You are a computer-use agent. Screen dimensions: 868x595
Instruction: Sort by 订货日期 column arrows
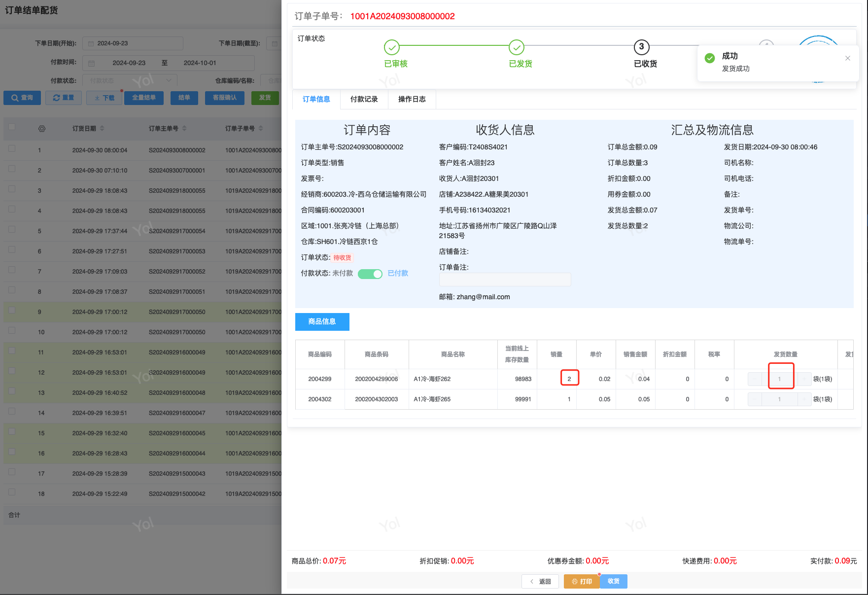102,128
